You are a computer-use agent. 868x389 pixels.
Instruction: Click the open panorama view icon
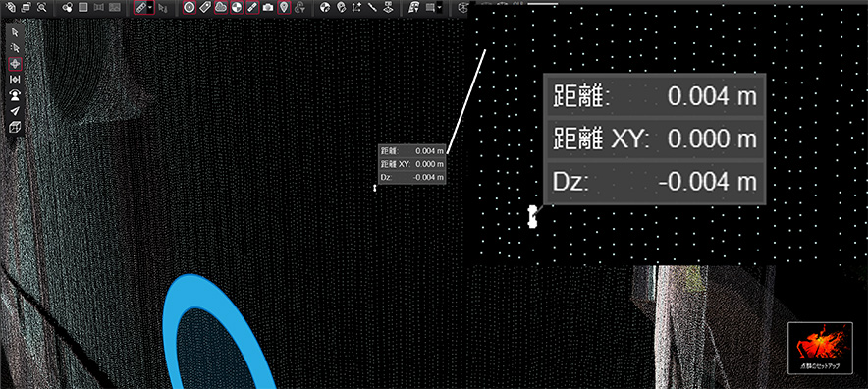click(x=99, y=8)
